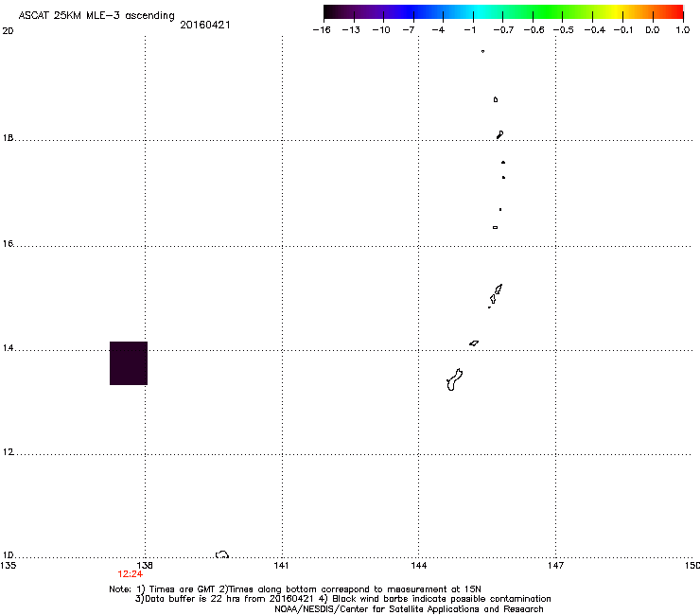Click color bar label -10
Image resolution: width=700 pixels, height=615 pixels.
tap(381, 30)
